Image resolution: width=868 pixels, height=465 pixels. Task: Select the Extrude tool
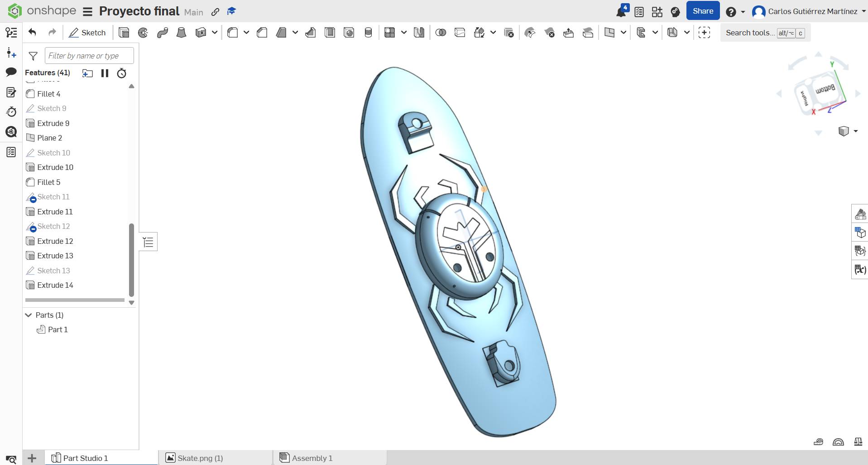point(124,32)
